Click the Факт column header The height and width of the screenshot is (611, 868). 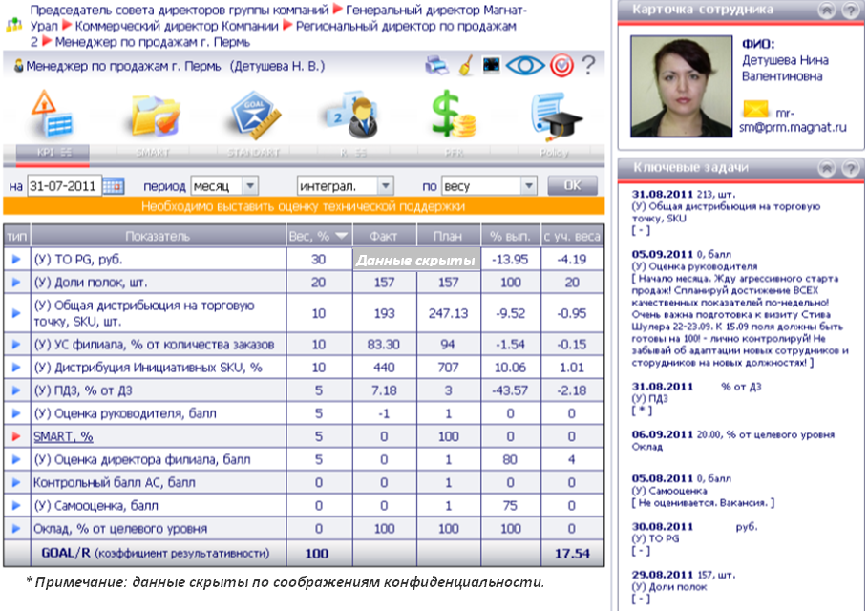click(x=384, y=237)
